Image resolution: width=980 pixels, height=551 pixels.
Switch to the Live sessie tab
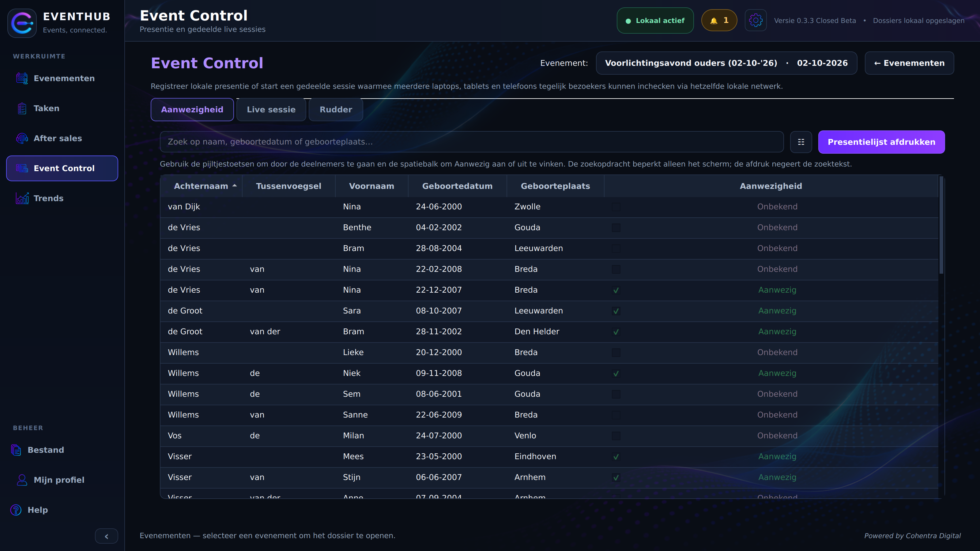[x=271, y=110]
